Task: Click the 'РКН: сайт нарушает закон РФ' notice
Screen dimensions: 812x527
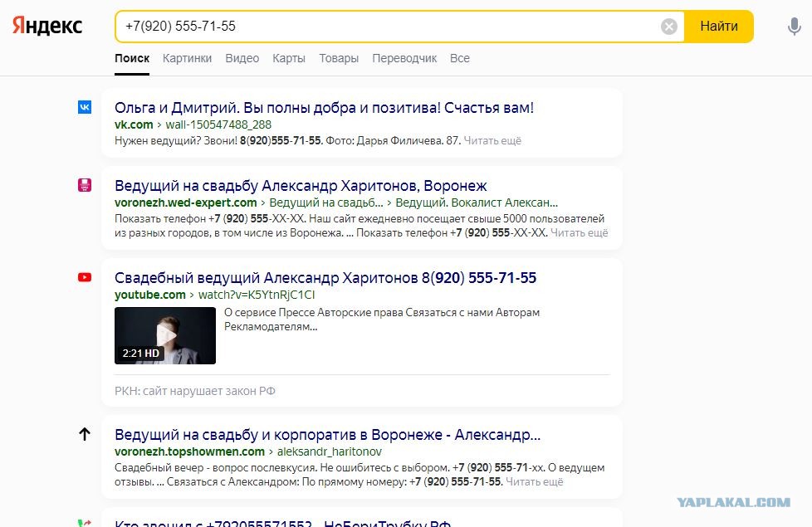Action: click(195, 392)
